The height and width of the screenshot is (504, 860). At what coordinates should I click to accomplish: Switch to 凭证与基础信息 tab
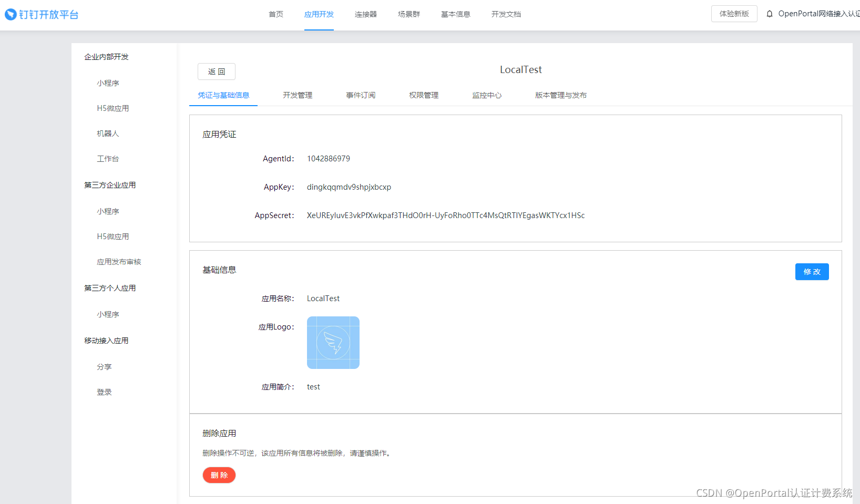coord(223,95)
